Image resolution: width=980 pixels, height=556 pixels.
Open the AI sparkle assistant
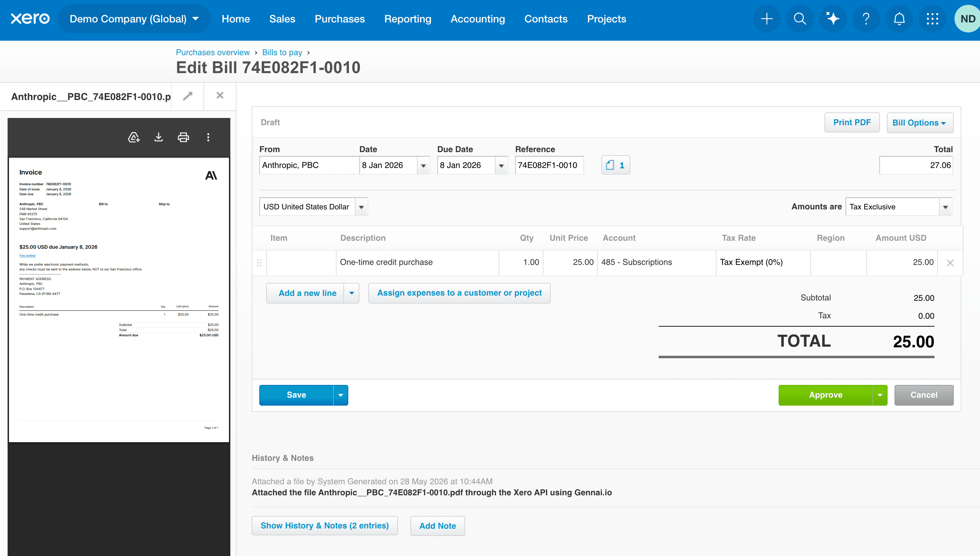[x=833, y=19]
